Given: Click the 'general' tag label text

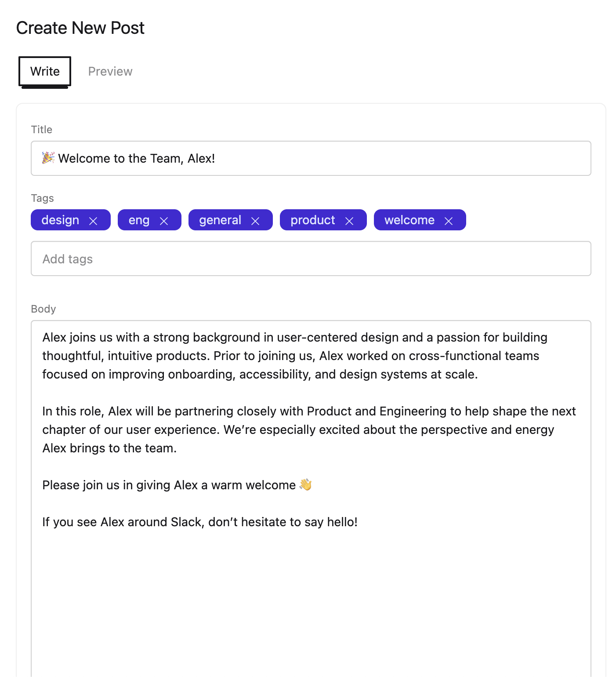Looking at the screenshot, I should click(x=220, y=220).
